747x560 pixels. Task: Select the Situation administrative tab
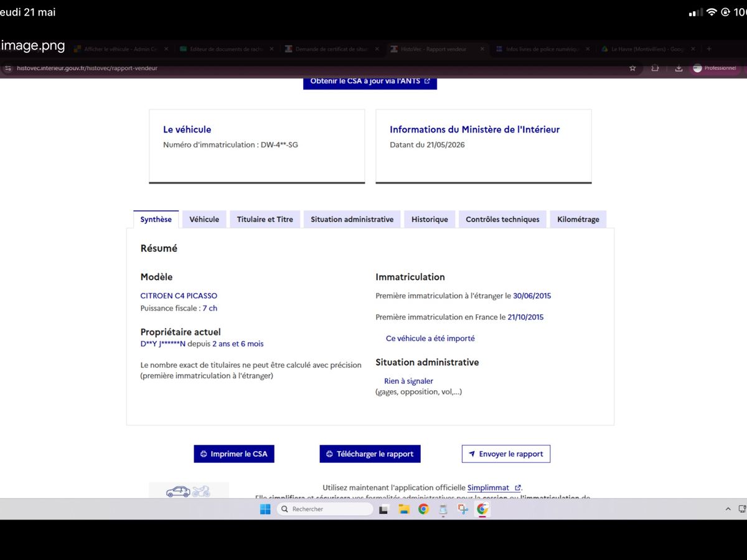(352, 219)
